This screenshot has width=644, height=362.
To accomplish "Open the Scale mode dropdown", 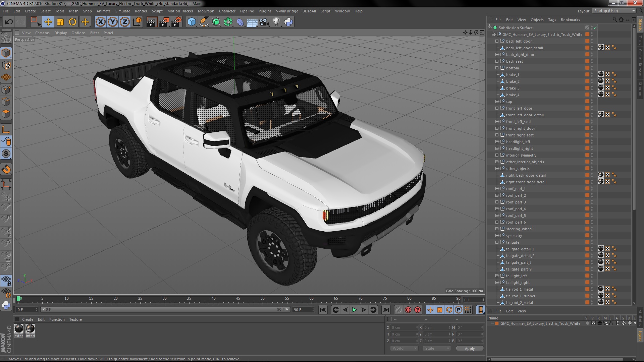I will [437, 348].
